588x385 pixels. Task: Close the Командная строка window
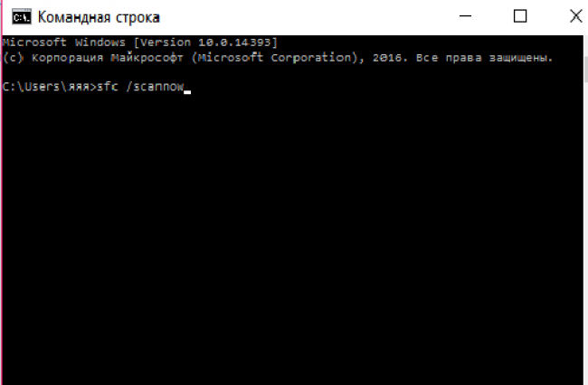click(x=575, y=16)
